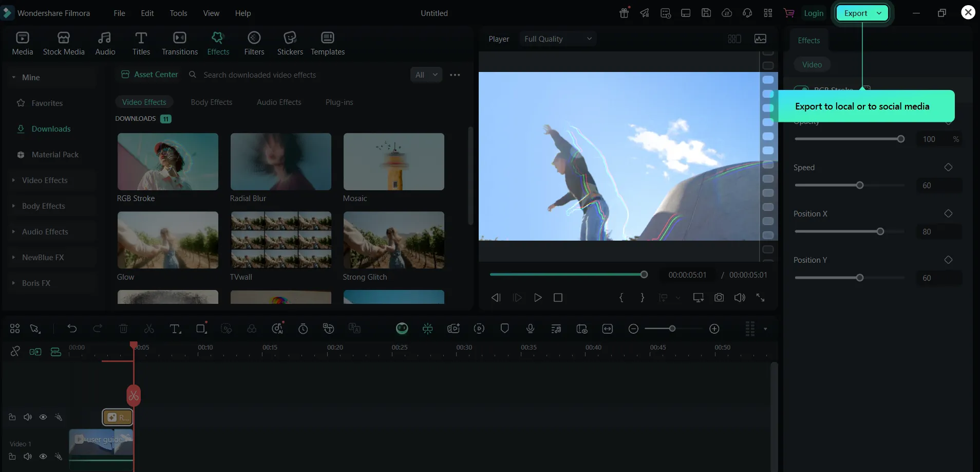Click the undo arrow in timeline toolbar
This screenshot has height=472, width=980.
[x=72, y=329]
